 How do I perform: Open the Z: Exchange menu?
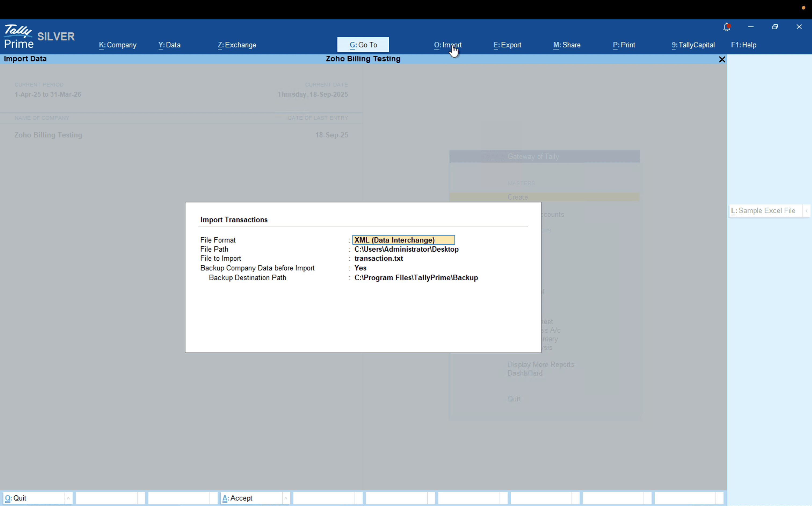(237, 45)
